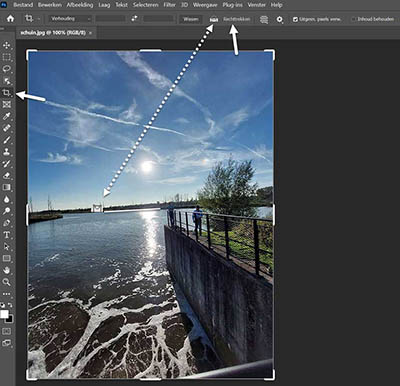This screenshot has height=386, width=400.
Task: Select the Hand tool
Action: (x=6, y=270)
